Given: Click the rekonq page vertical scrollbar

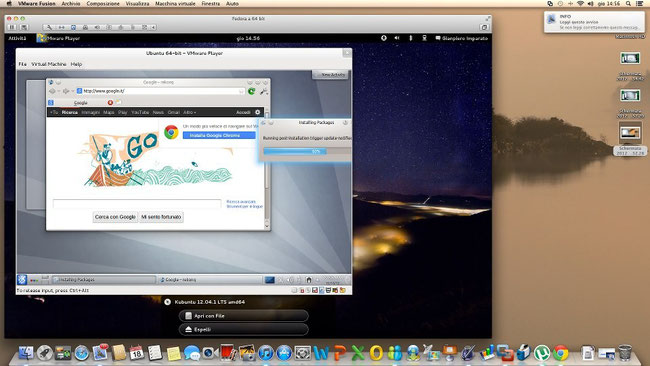Looking at the screenshot, I should pos(267,170).
